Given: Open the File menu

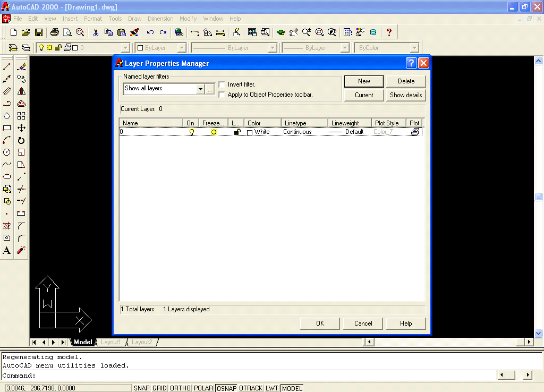Looking at the screenshot, I should [x=18, y=19].
